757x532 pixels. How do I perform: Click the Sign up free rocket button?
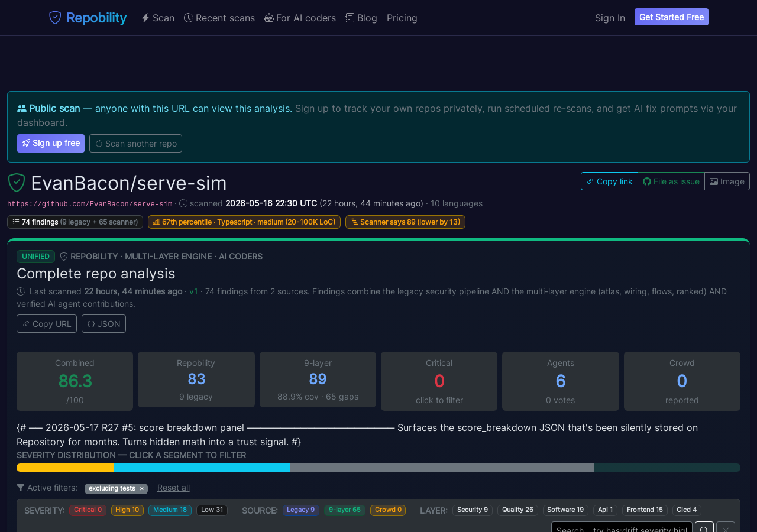(x=51, y=143)
